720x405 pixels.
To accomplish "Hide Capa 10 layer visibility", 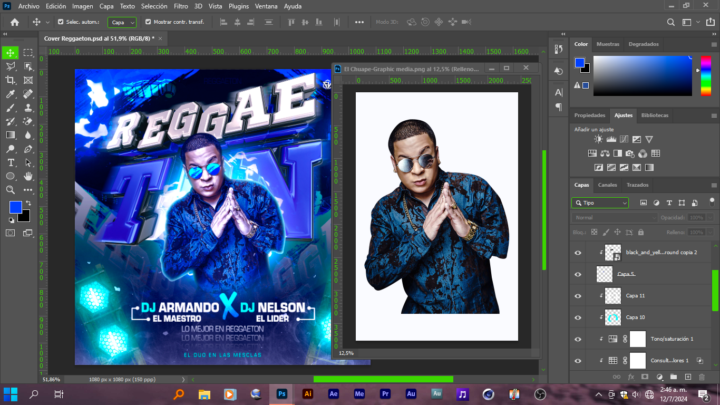I will tap(578, 317).
